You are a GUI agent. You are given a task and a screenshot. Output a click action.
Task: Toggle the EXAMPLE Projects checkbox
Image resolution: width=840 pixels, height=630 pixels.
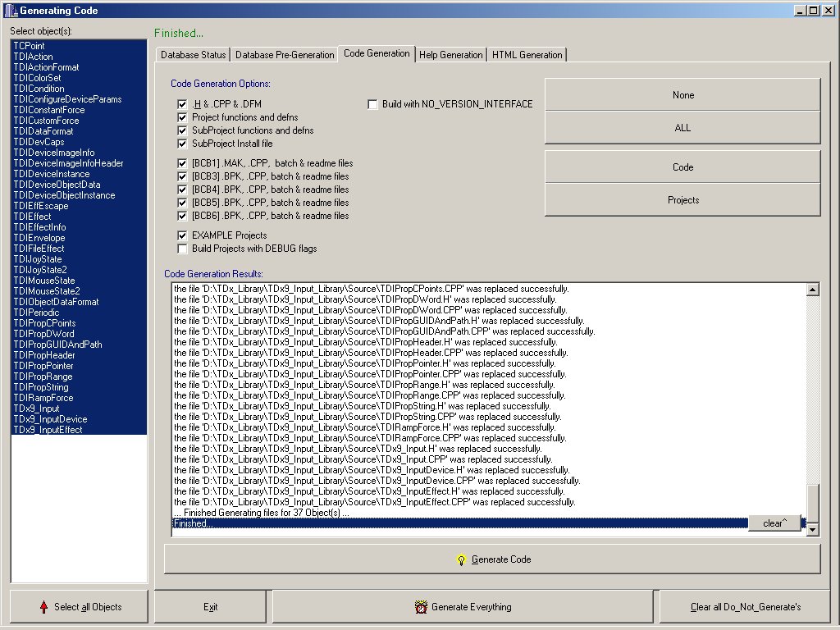182,235
